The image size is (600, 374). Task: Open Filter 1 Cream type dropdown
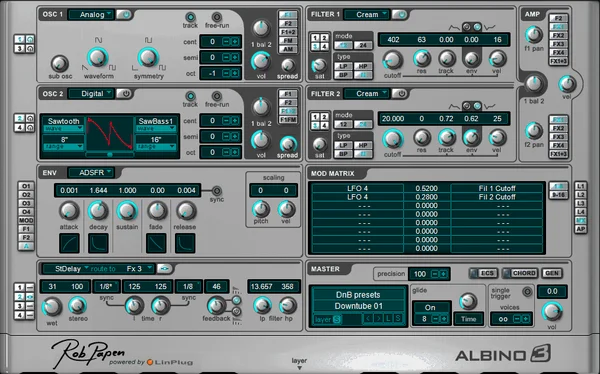tap(367, 15)
